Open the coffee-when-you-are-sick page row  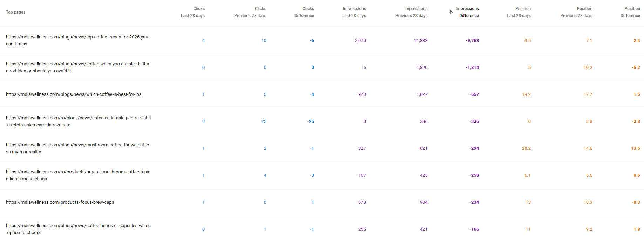pos(78,68)
